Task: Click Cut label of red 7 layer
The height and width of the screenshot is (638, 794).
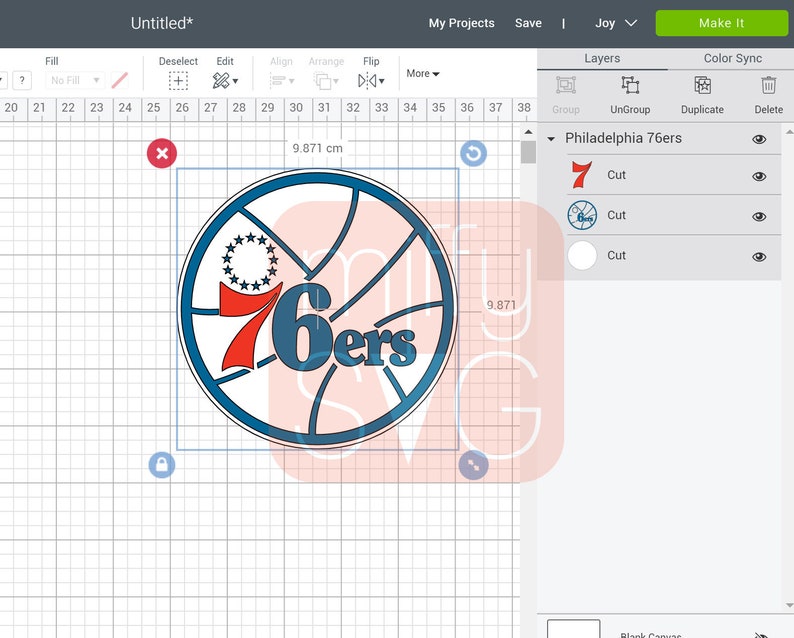Action: (x=616, y=175)
